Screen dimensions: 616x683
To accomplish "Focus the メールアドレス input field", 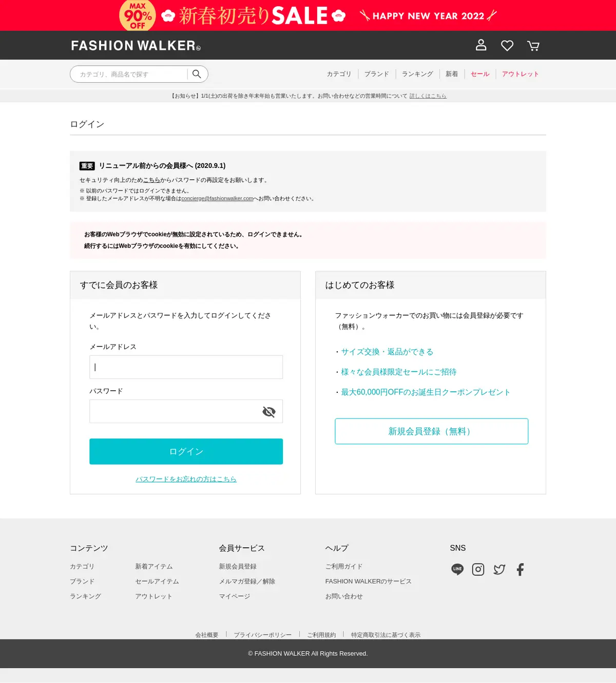I will click(x=186, y=367).
